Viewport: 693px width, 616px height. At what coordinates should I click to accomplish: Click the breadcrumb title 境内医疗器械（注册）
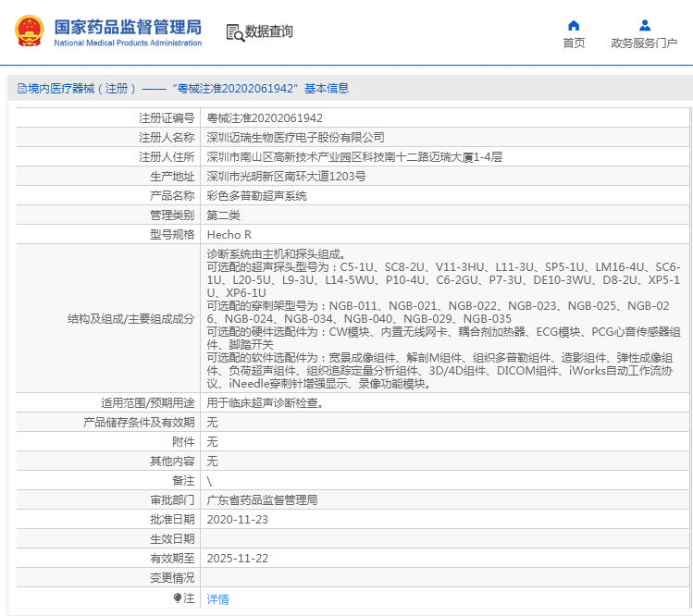pyautogui.click(x=81, y=89)
